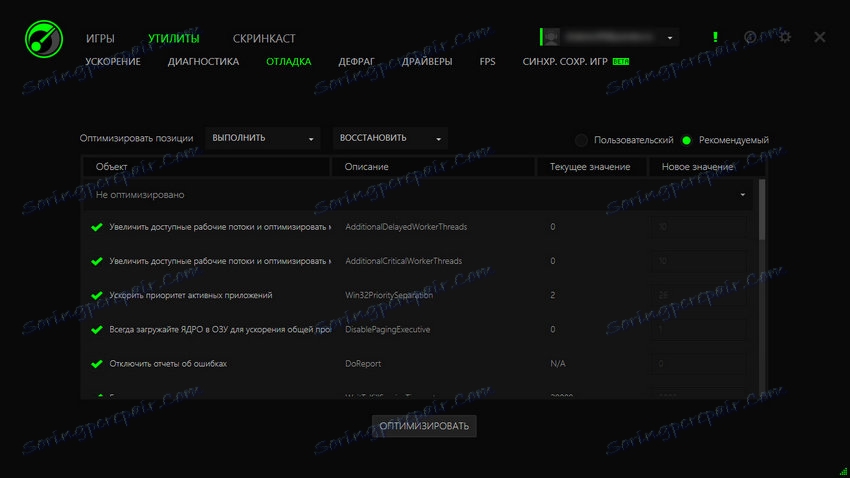Open the settings gear icon
This screenshot has width=850, height=478.
[784, 37]
